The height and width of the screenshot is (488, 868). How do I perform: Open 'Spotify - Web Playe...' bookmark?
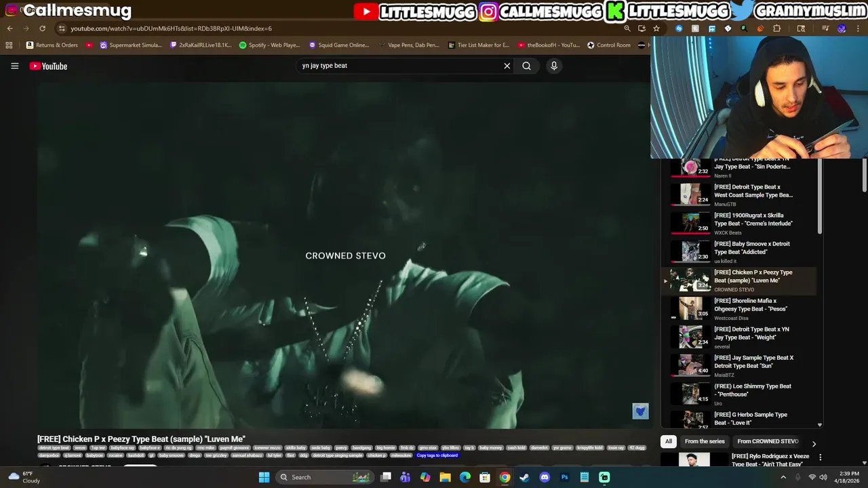coord(269,45)
